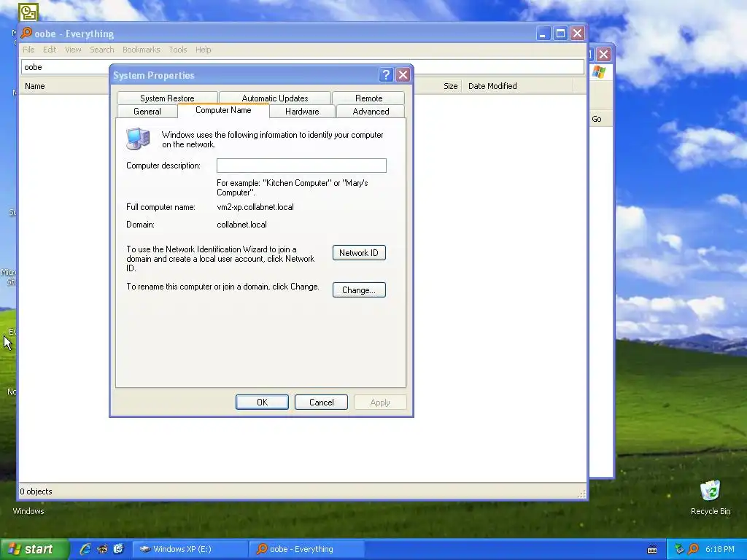Click the Network ID button
747x560 pixels.
(359, 253)
